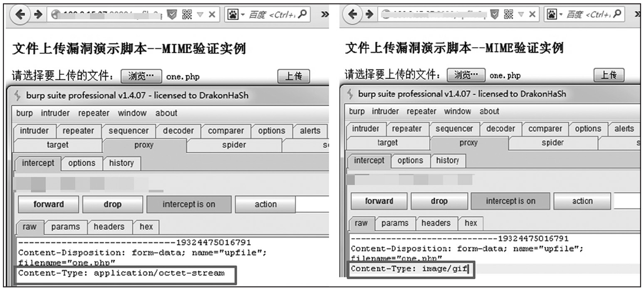This screenshot has width=644, height=290.
Task: Open proxy history sub-tab in left Burp window
Action: [x=121, y=163]
